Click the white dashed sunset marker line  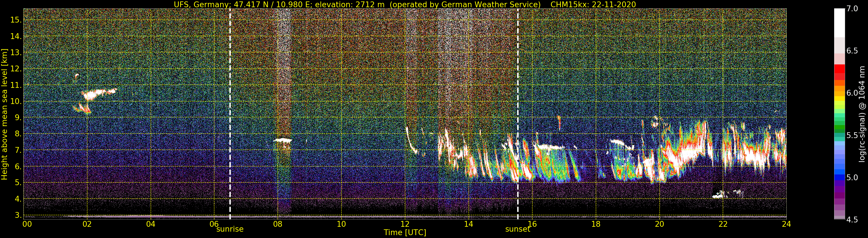click(x=517, y=114)
